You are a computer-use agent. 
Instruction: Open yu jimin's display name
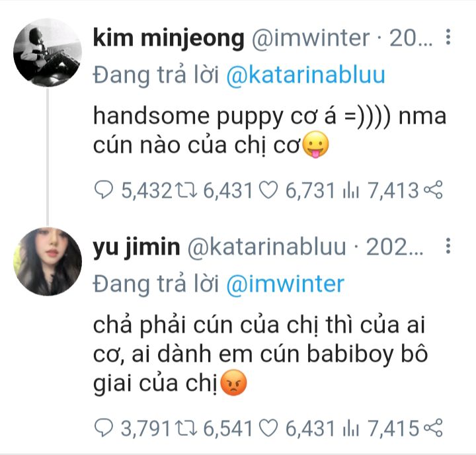(137, 247)
